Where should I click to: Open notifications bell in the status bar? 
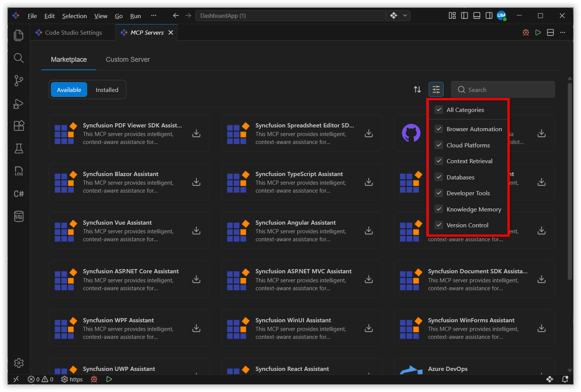pyautogui.click(x=565, y=379)
